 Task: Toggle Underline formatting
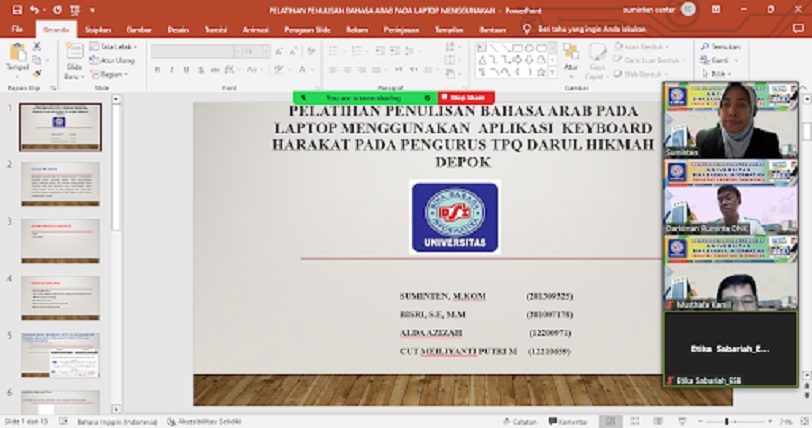point(186,70)
